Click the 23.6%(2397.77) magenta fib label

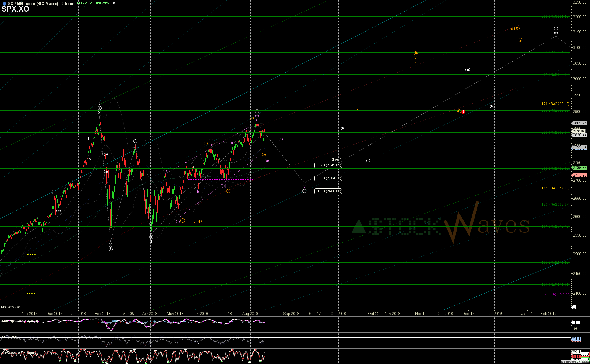pos(557,294)
